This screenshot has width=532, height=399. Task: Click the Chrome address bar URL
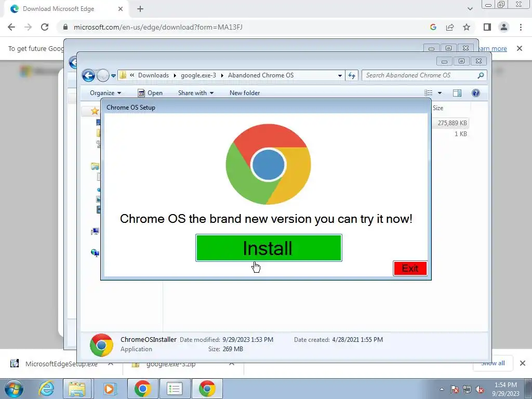point(158,27)
